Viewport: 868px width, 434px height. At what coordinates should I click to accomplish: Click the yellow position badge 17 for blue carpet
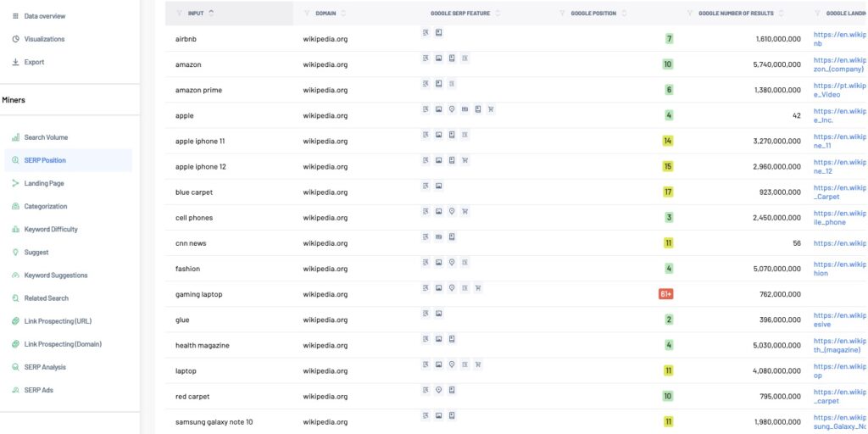(x=668, y=192)
